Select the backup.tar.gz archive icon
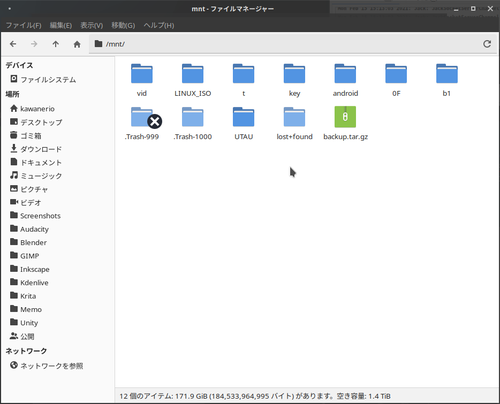The width and height of the screenshot is (500, 404). (345, 117)
